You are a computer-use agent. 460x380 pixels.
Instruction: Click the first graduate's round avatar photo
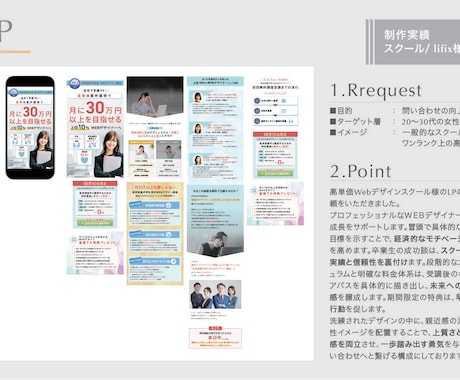tap(198, 97)
